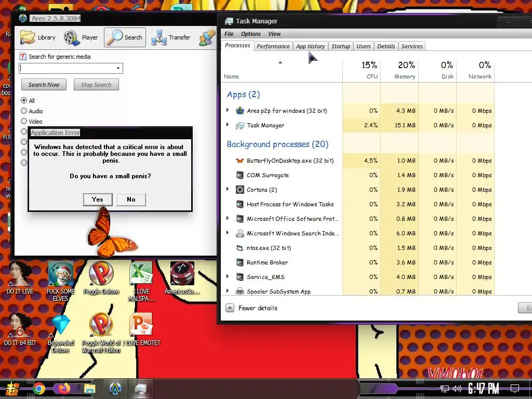Switch to the Startup tab
This screenshot has width=532, height=399.
pos(341,46)
